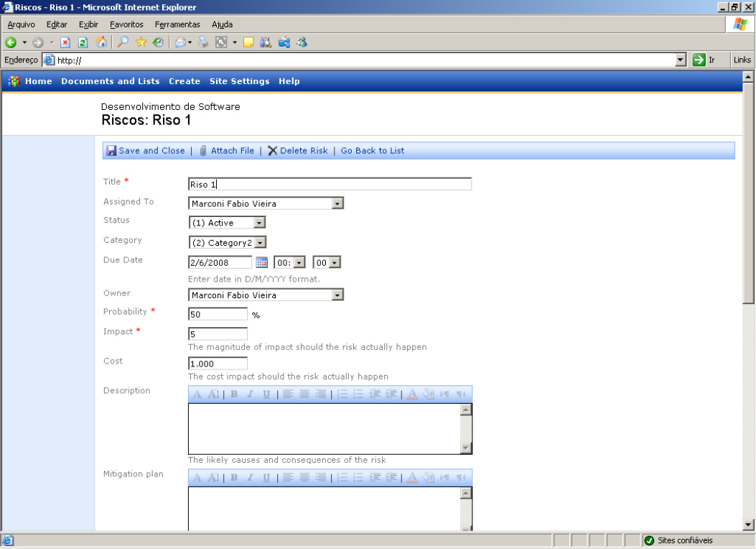Toggle Bold in Description toolbar

(x=234, y=394)
